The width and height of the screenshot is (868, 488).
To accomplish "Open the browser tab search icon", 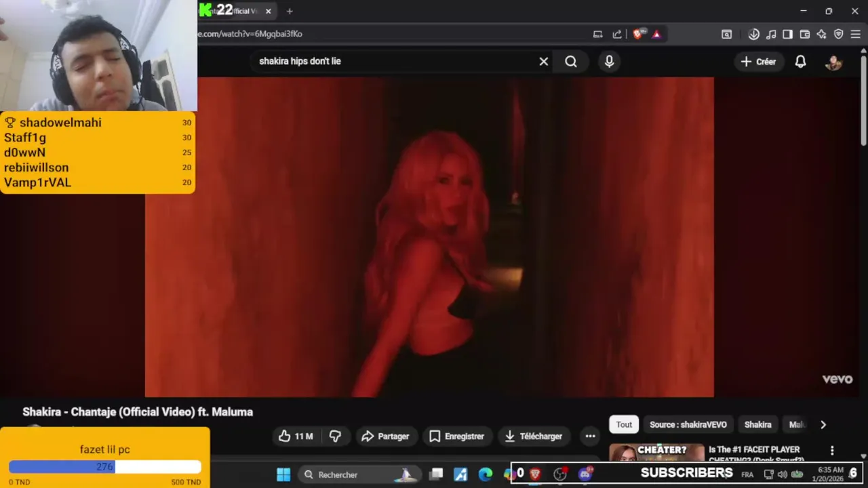I will 726,34.
